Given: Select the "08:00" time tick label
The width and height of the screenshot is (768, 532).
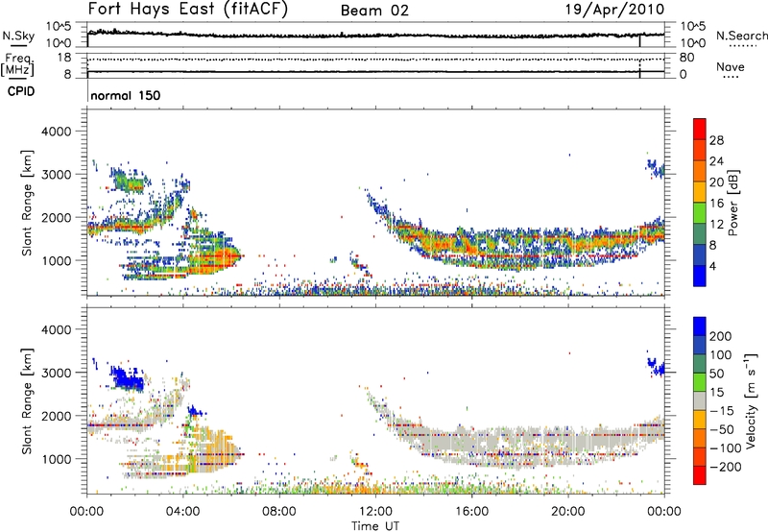Looking at the screenshot, I should click(x=278, y=512).
